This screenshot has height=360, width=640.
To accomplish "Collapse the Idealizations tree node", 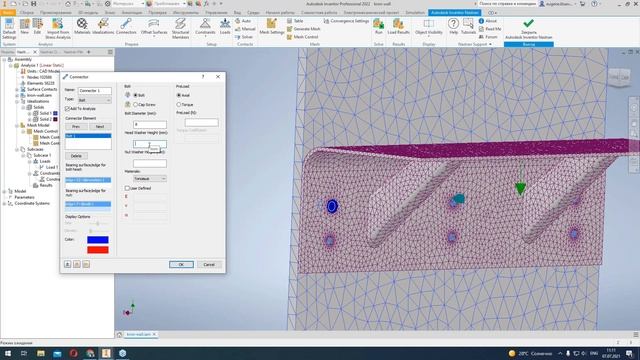I will click(17, 101).
